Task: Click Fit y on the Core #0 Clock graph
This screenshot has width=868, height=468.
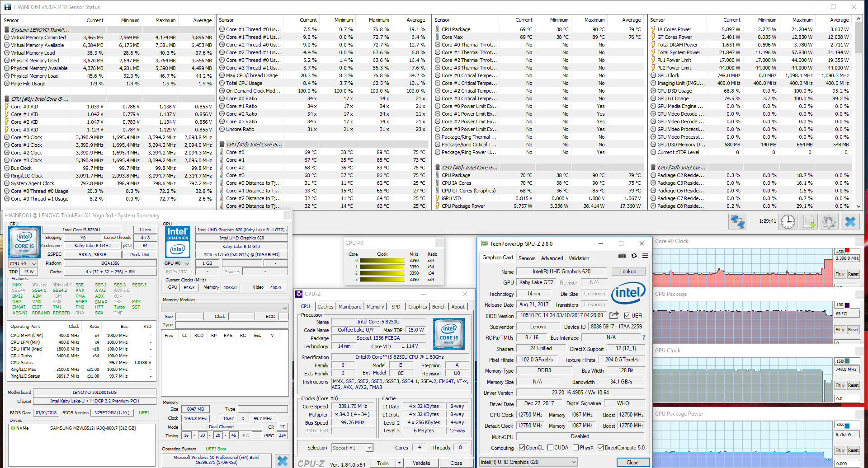Action: tap(840, 274)
